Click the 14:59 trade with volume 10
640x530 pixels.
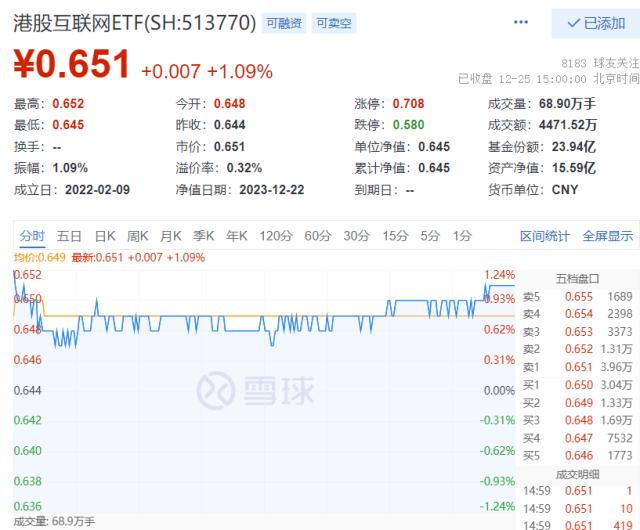577,508
